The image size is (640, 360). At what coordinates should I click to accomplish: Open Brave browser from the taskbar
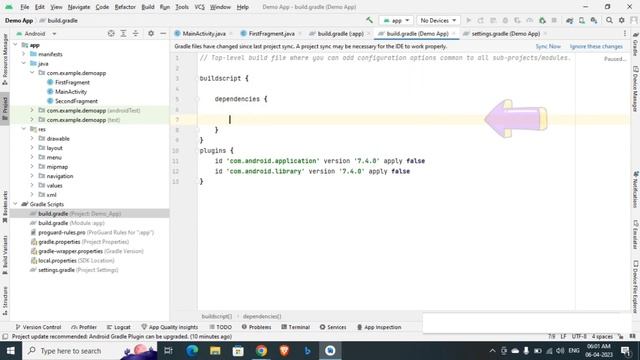coord(284,351)
